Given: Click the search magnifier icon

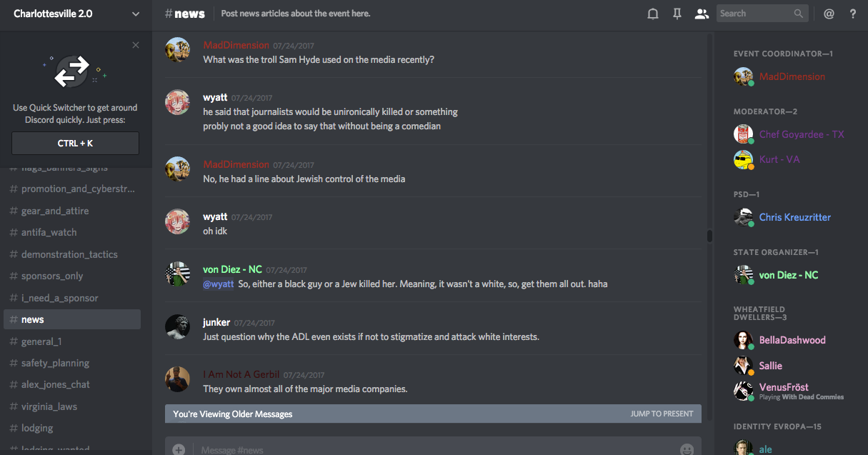Looking at the screenshot, I should 799,14.
